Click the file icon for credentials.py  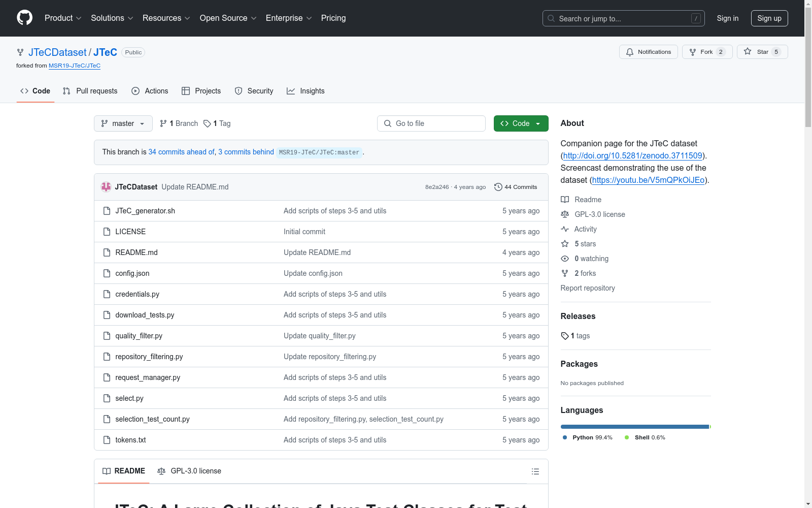[x=107, y=294]
